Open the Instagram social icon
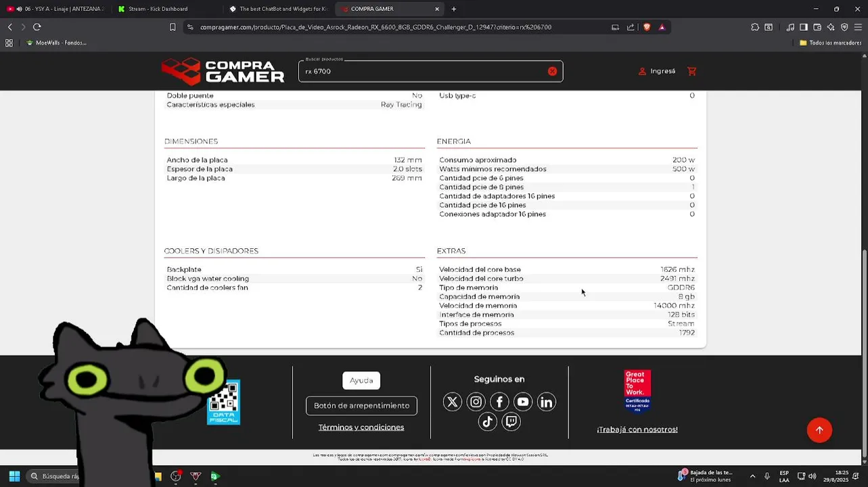 pos(476,402)
